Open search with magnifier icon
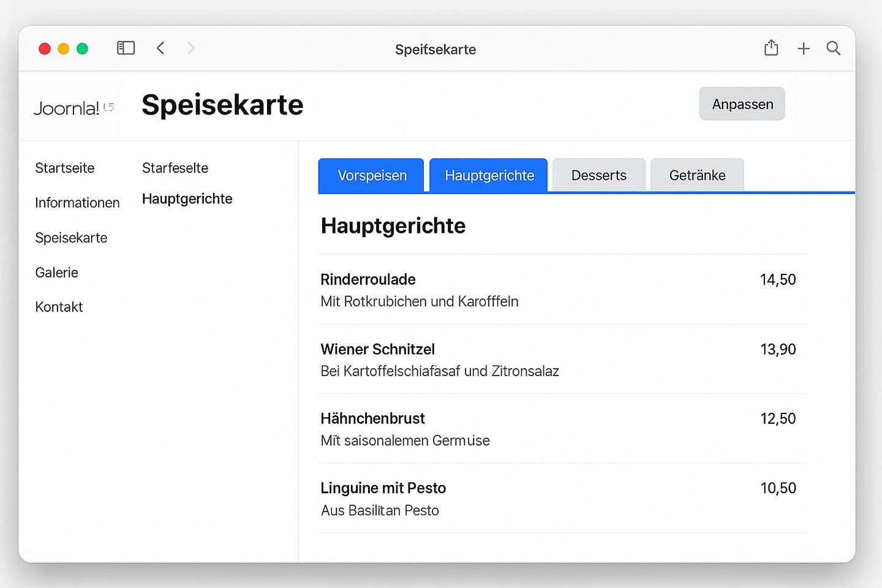This screenshot has width=882, height=588. 833,48
